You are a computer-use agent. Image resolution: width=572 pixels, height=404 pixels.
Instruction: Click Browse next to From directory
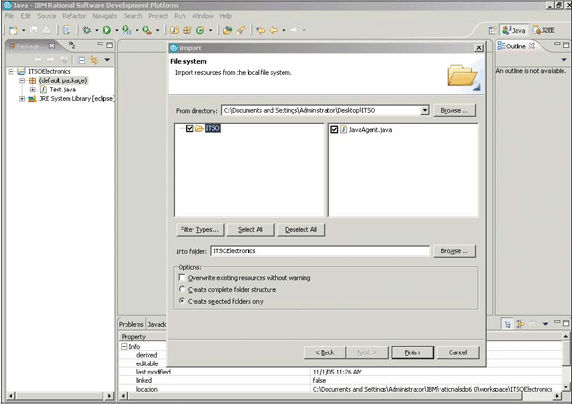point(454,110)
